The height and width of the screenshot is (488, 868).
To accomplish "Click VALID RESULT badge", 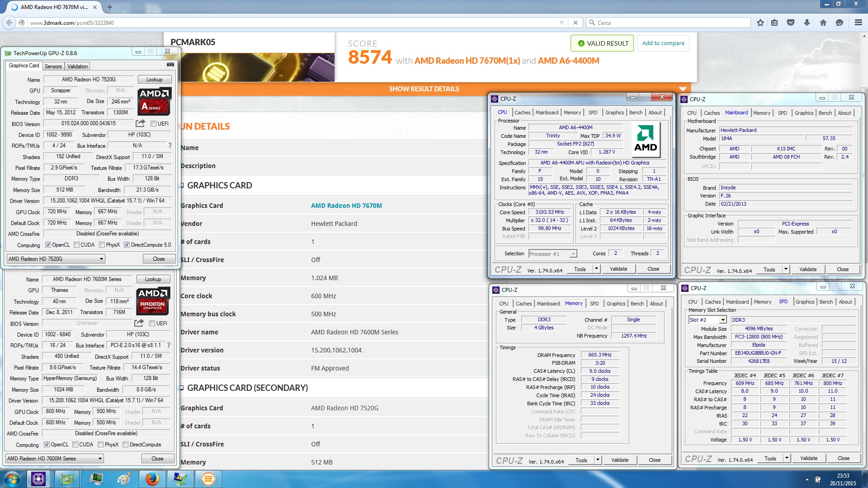I will pyautogui.click(x=602, y=43).
